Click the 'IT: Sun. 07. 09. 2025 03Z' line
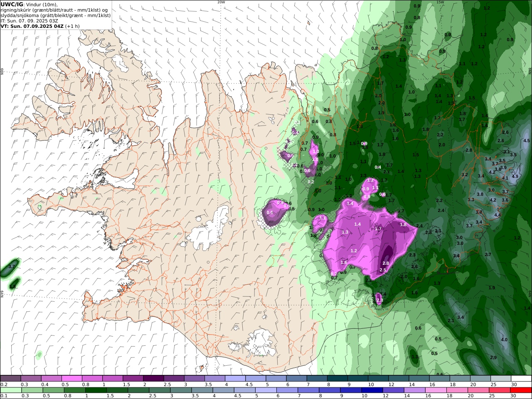 30,20
